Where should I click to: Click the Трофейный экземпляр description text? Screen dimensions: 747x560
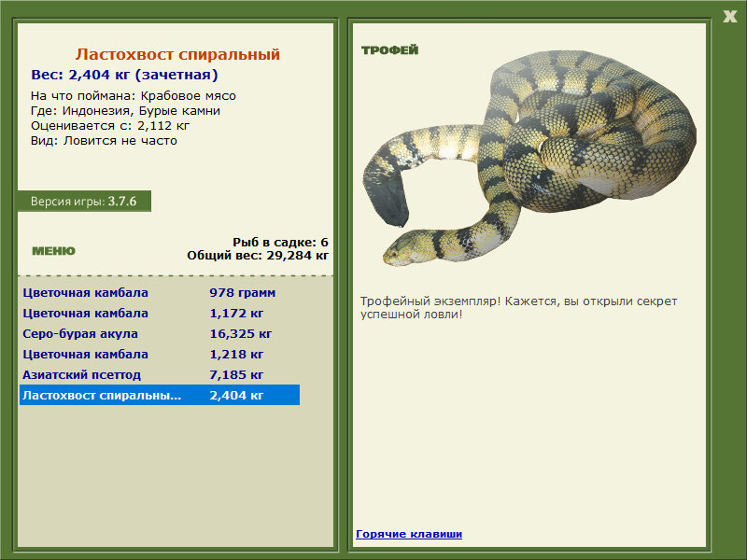click(x=518, y=308)
